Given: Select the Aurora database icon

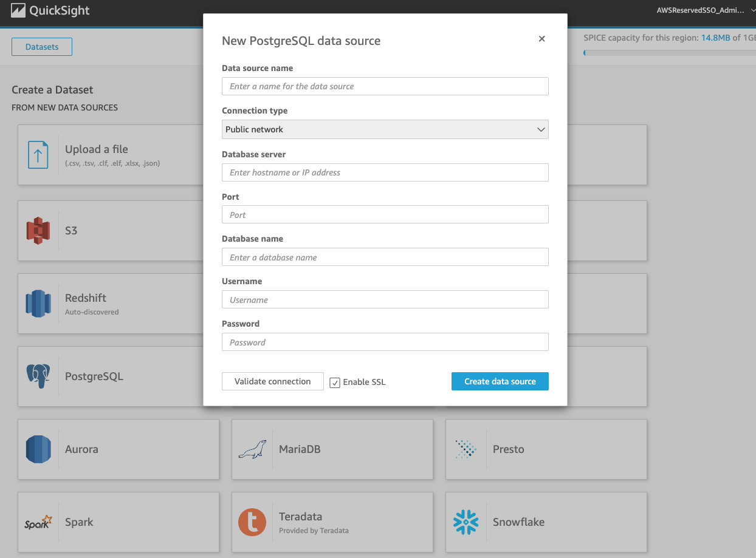Looking at the screenshot, I should 38,449.
